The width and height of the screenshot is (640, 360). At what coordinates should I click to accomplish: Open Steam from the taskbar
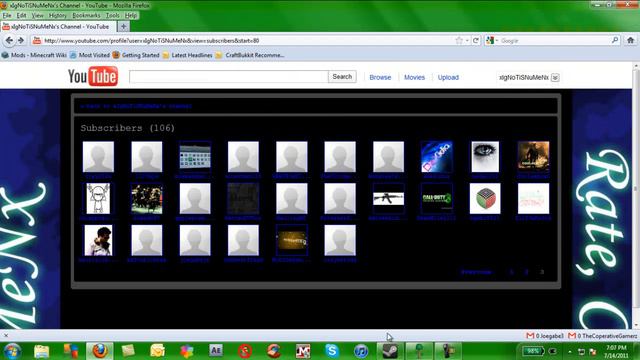tap(390, 351)
